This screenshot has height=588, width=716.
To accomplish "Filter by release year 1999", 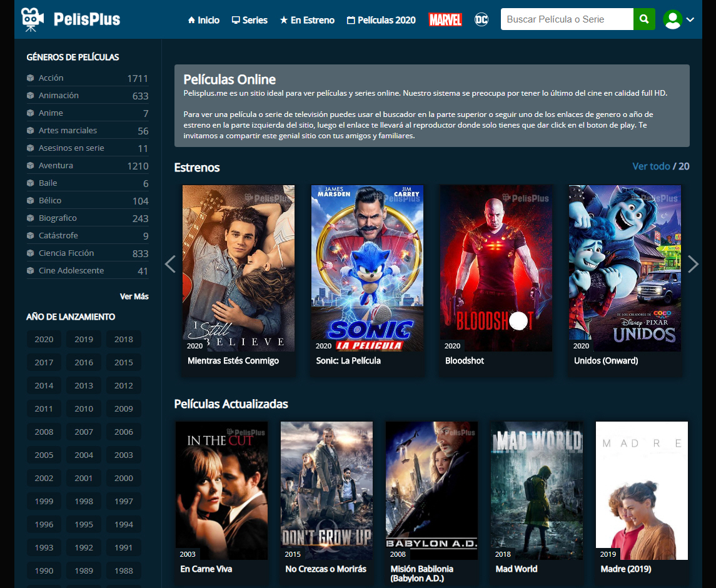I will [x=44, y=501].
